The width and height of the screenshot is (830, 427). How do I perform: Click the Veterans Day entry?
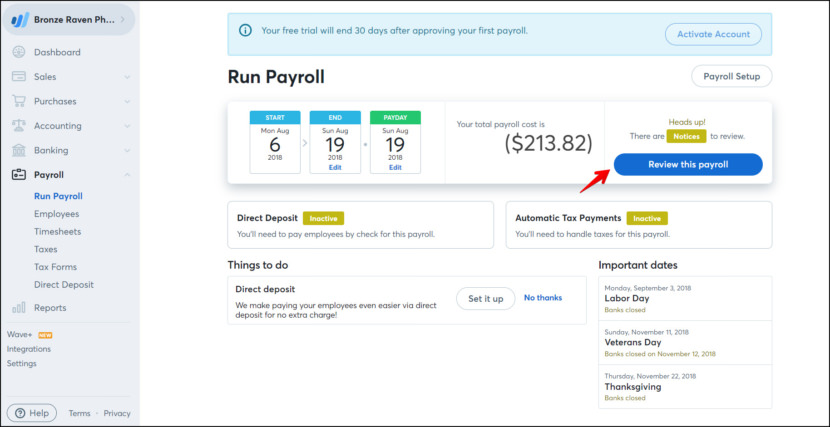[685, 342]
